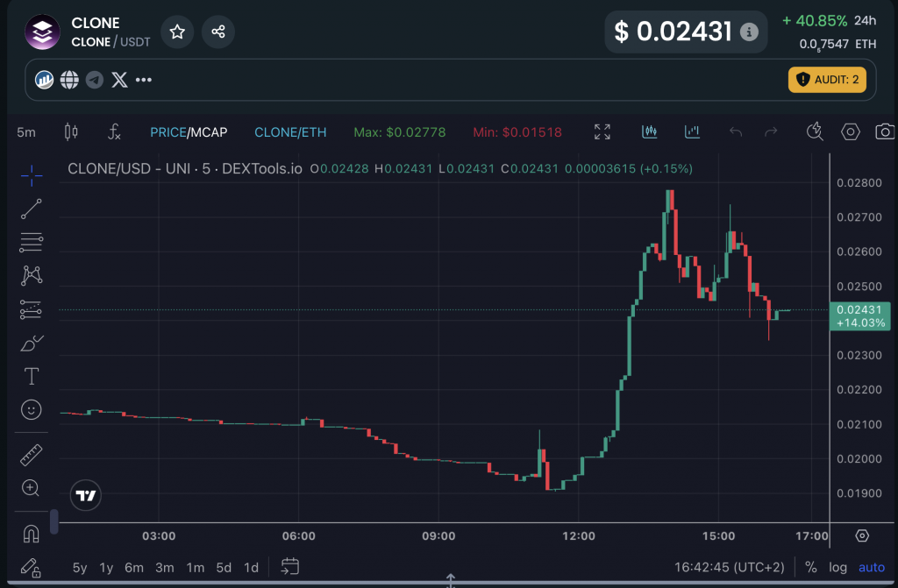The image size is (898, 588).
Task: Expand more social links with ellipsis
Action: coord(144,81)
